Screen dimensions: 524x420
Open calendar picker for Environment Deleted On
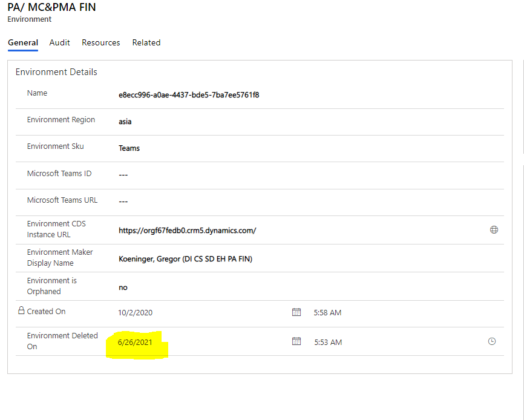[296, 341]
